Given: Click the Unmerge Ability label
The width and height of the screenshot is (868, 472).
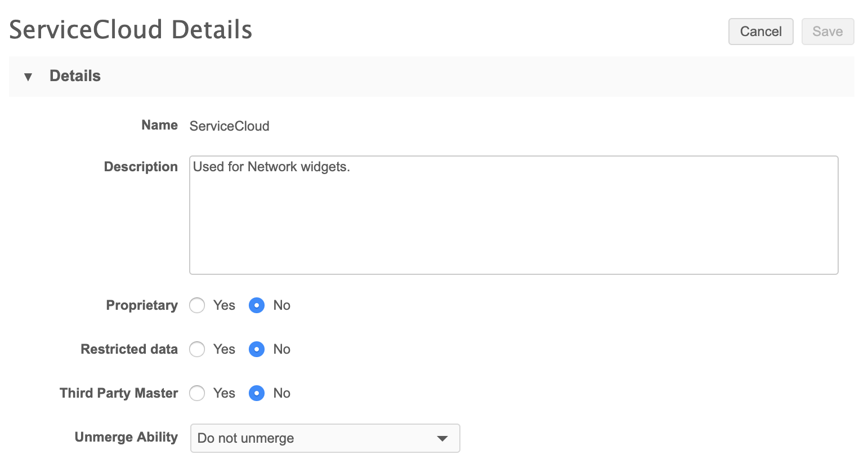Looking at the screenshot, I should [x=126, y=437].
